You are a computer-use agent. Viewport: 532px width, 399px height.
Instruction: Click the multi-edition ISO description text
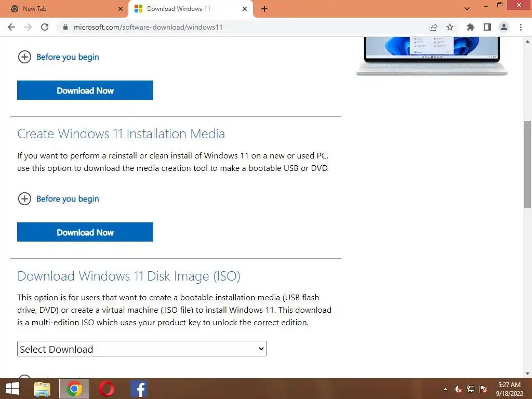click(175, 310)
